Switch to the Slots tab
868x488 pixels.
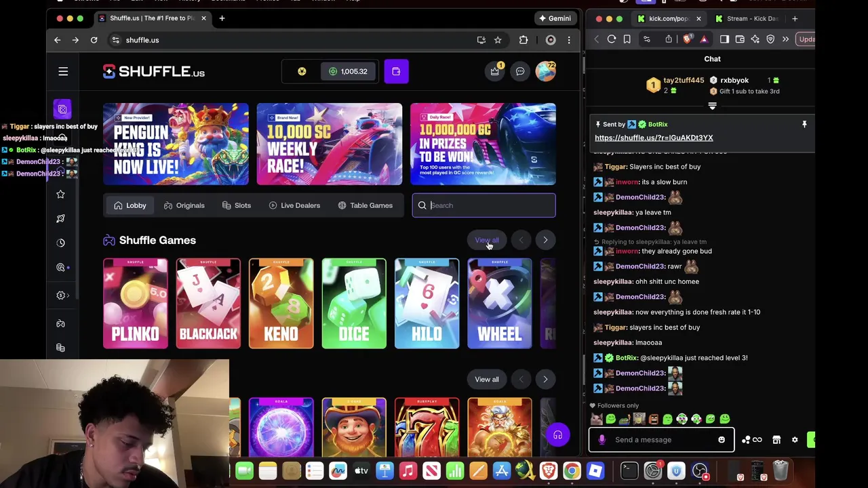(237, 205)
